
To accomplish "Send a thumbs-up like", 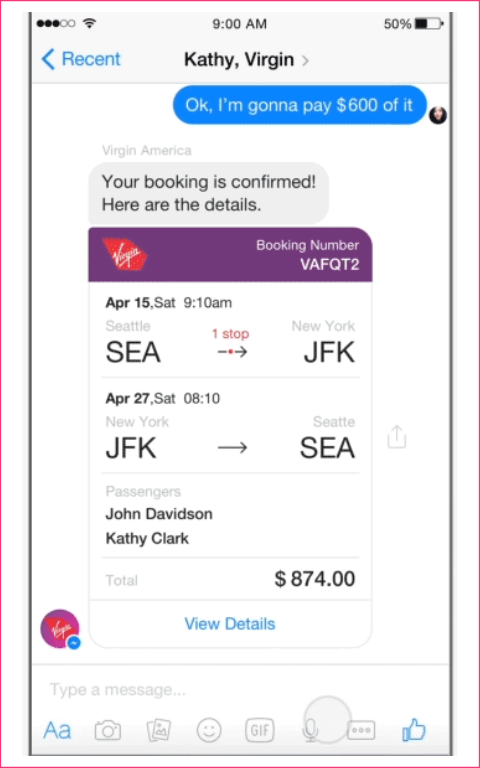I will click(414, 729).
